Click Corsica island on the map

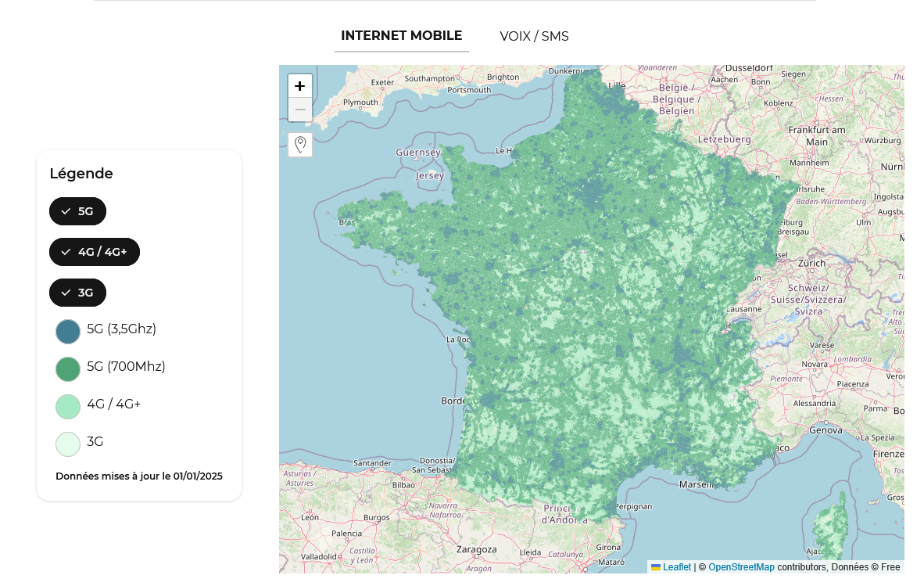coord(833,525)
